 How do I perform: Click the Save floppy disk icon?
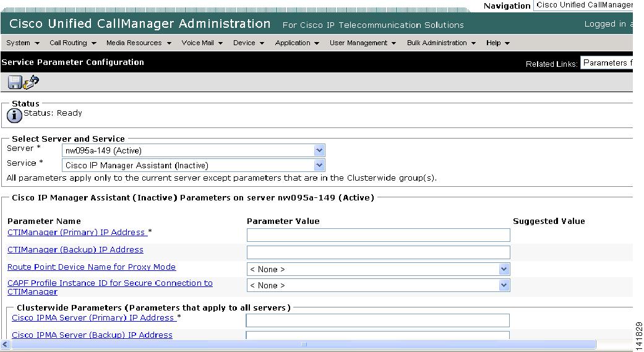tap(15, 82)
